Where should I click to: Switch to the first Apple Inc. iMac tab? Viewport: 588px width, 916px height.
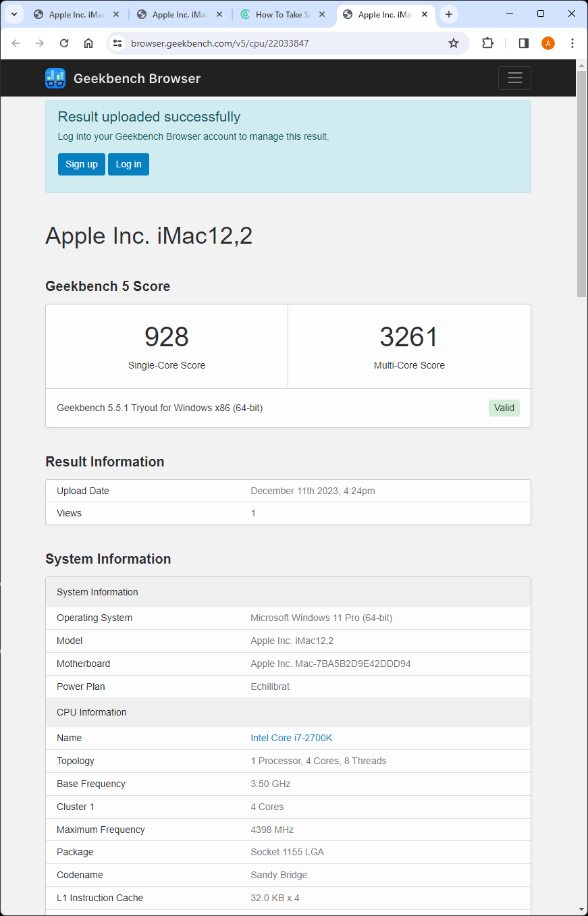(x=74, y=14)
